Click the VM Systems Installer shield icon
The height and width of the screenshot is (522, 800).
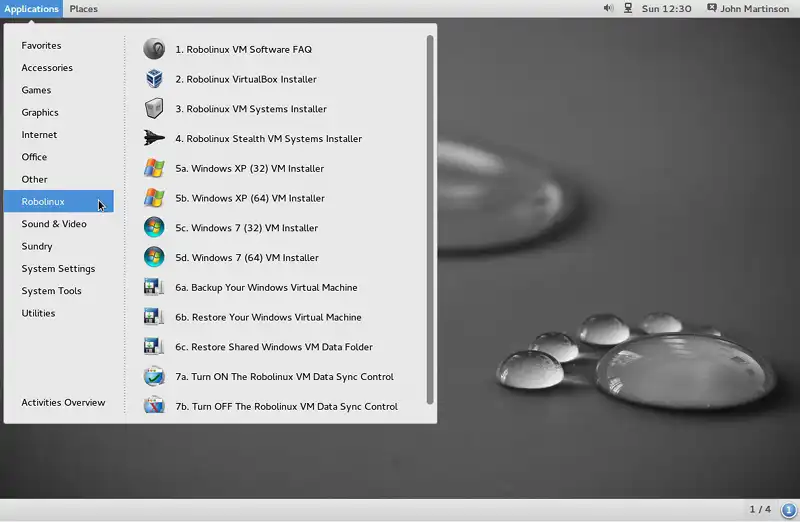point(154,109)
